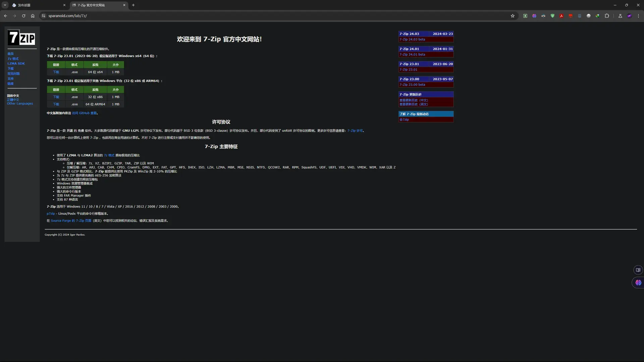Open a new browser tab
The image size is (644, 362).
133,5
